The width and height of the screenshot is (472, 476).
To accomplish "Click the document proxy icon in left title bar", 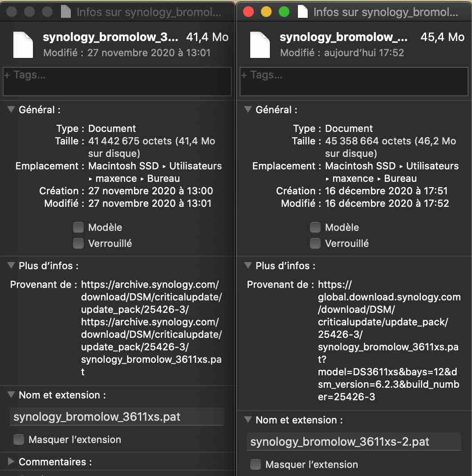I will (x=66, y=12).
